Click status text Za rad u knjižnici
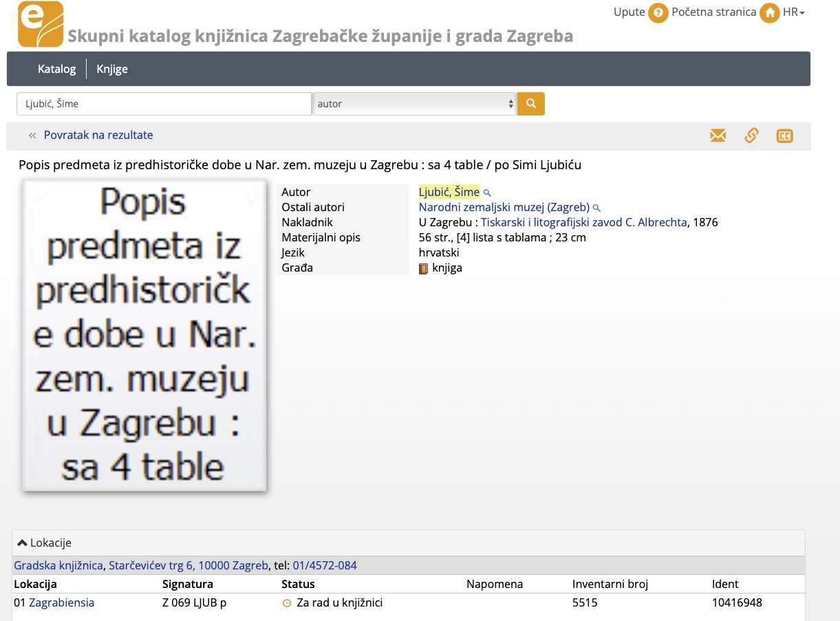 [339, 603]
